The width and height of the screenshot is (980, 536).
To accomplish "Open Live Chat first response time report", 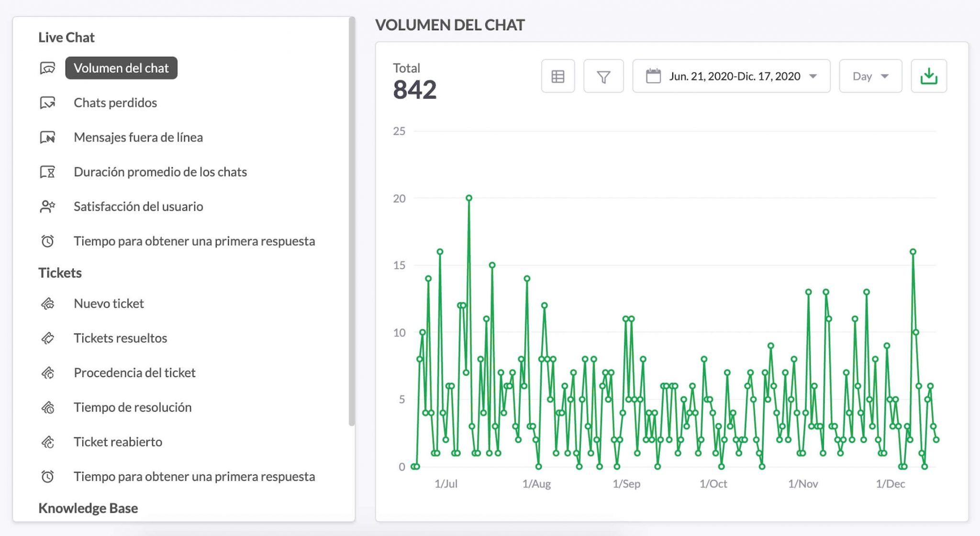I will click(x=194, y=241).
